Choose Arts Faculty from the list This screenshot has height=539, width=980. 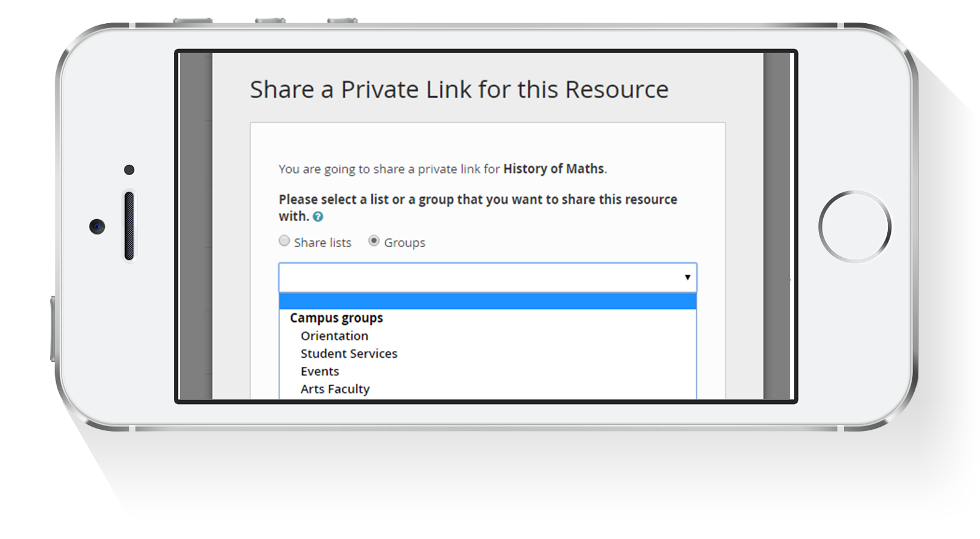(x=335, y=389)
